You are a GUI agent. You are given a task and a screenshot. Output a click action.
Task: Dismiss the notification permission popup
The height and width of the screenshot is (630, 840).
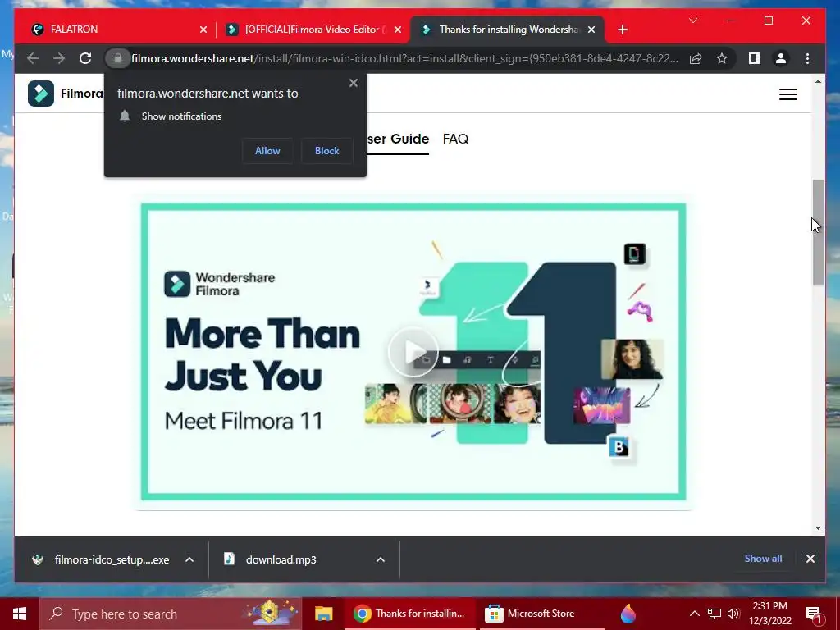[353, 83]
